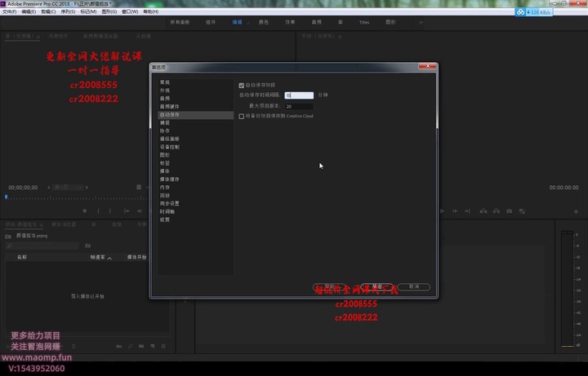Open 文件(F) menu
The image size is (588, 376).
(9, 12)
